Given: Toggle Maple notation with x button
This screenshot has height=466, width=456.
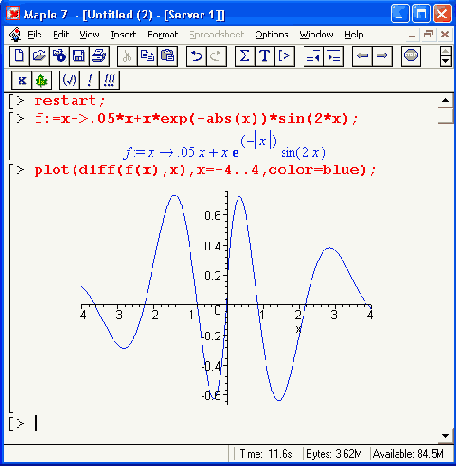Looking at the screenshot, I should click(x=22, y=80).
